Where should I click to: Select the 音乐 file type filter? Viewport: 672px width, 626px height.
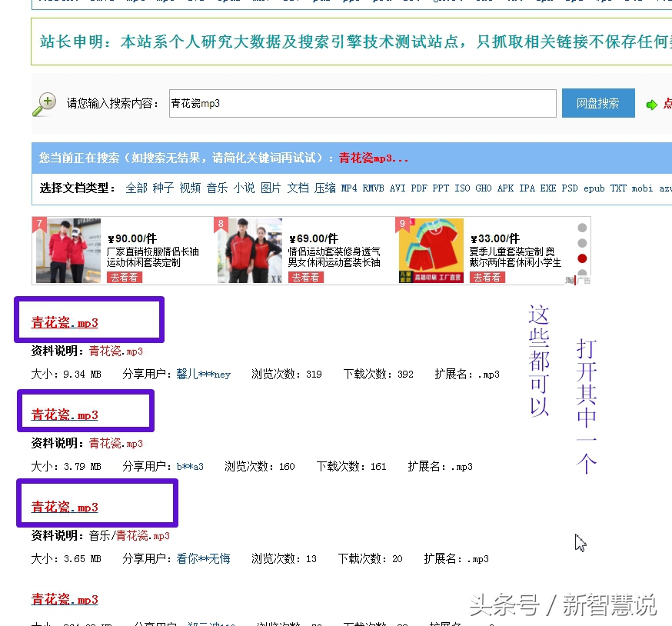pos(218,187)
